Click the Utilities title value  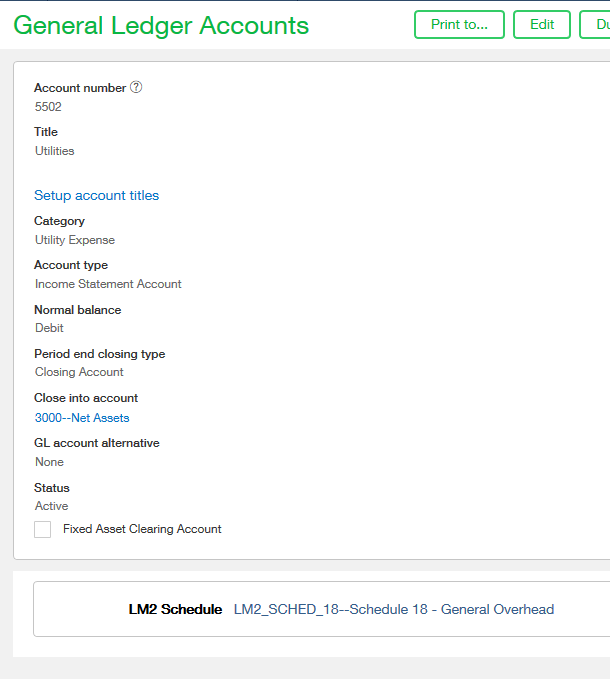(54, 151)
